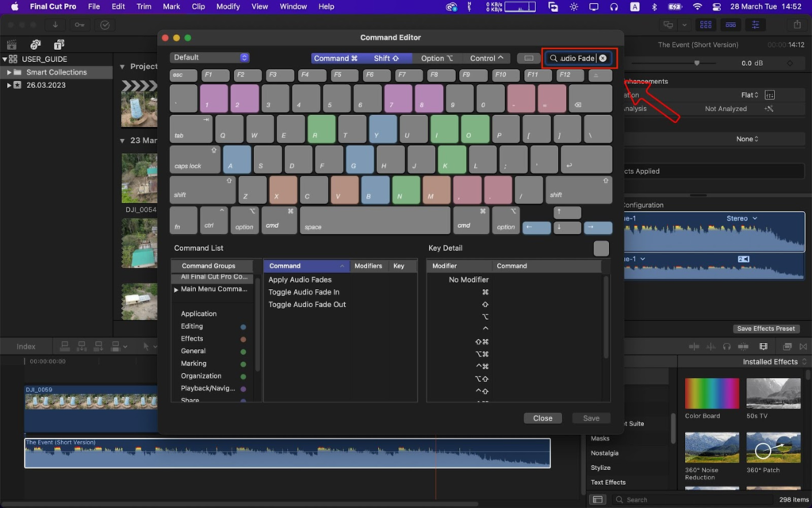The width and height of the screenshot is (812, 508).
Task: Toggle the Option ⌥ modifier button
Action: [437, 58]
